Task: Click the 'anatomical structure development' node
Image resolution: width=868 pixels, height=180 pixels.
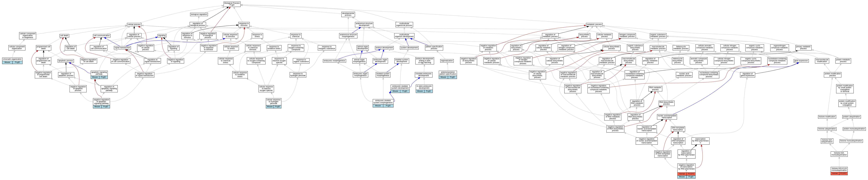Action: click(364, 25)
